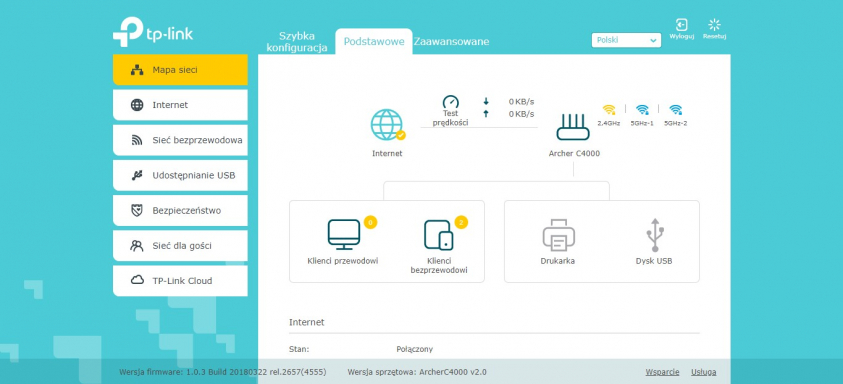Select the 5GHz-2 Wi-Fi icon

[675, 110]
